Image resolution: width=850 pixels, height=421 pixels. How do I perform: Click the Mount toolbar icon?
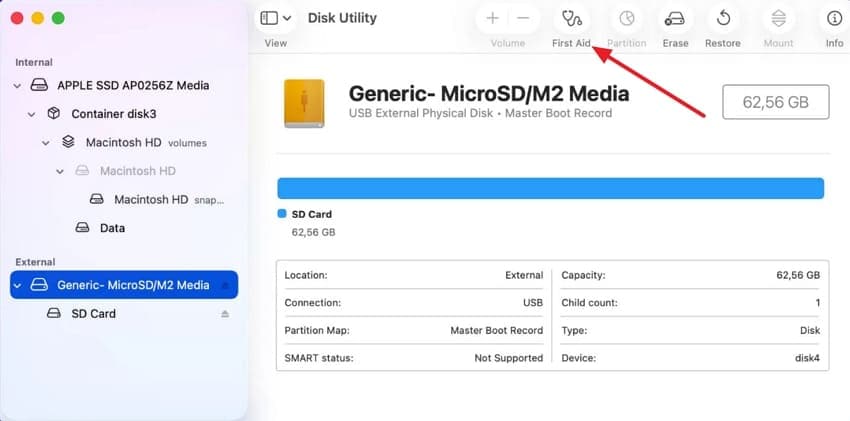pos(778,19)
